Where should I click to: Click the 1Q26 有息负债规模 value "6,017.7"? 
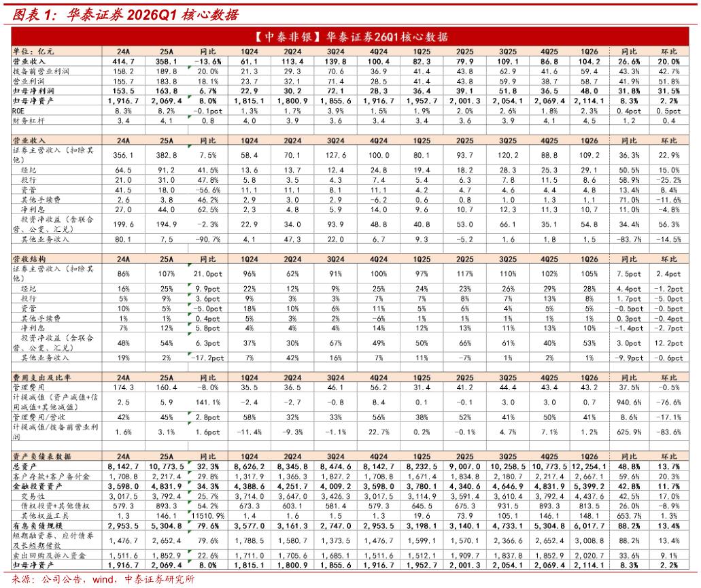(589, 526)
